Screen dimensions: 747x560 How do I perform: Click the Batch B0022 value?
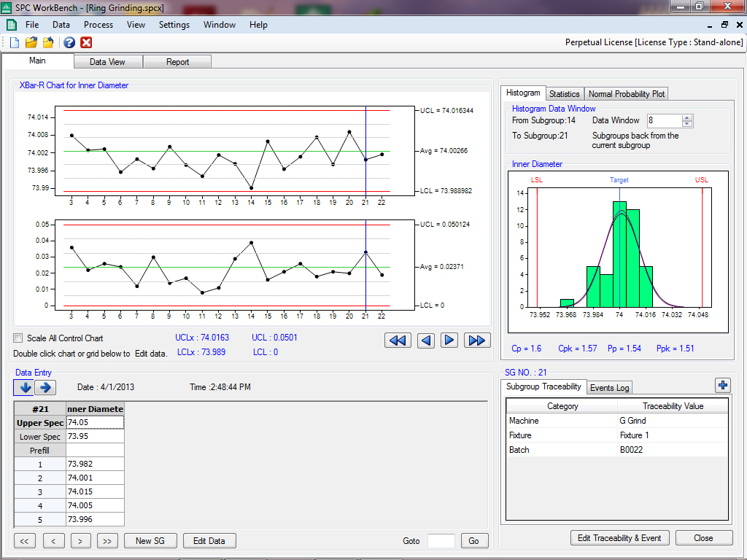click(672, 449)
